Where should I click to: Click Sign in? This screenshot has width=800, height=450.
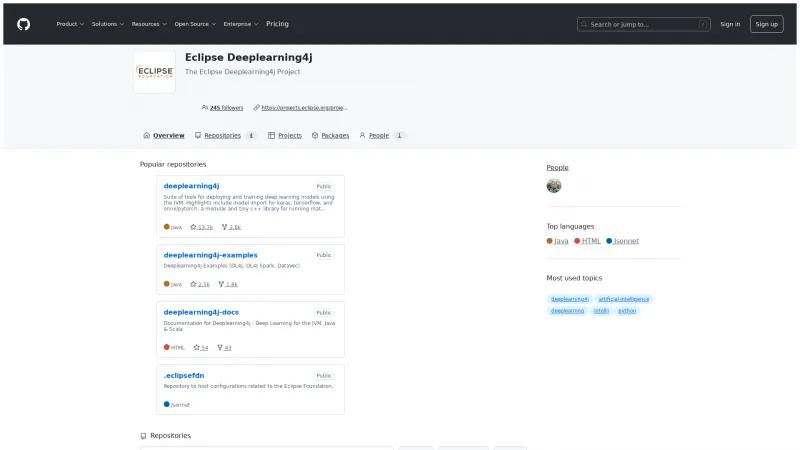730,24
